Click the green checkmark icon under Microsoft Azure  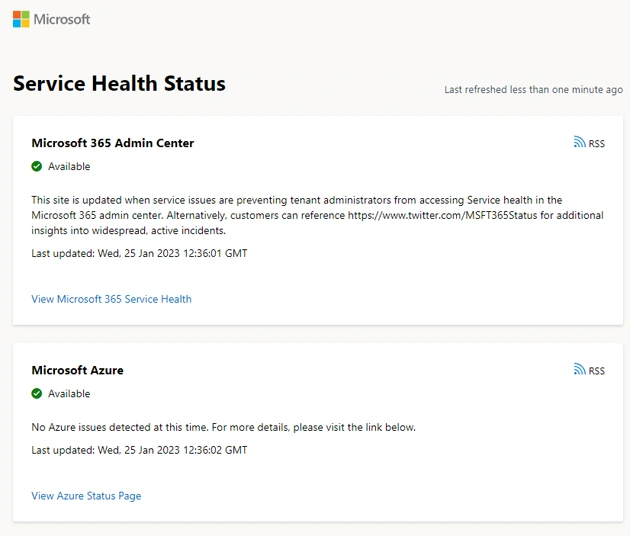point(37,394)
